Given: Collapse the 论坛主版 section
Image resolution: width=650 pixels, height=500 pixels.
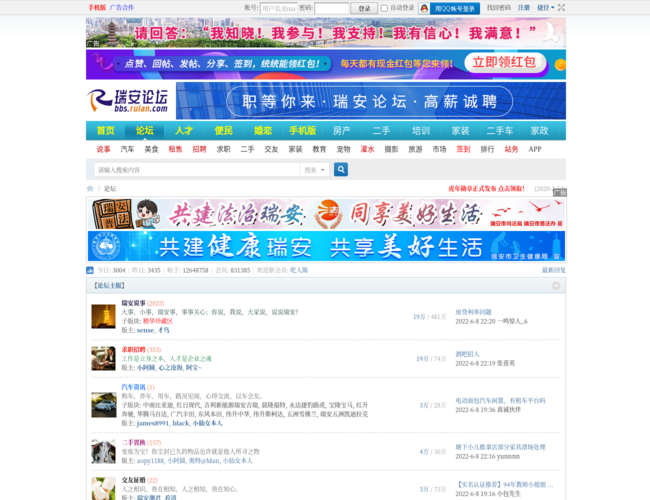Looking at the screenshot, I should pos(556,286).
